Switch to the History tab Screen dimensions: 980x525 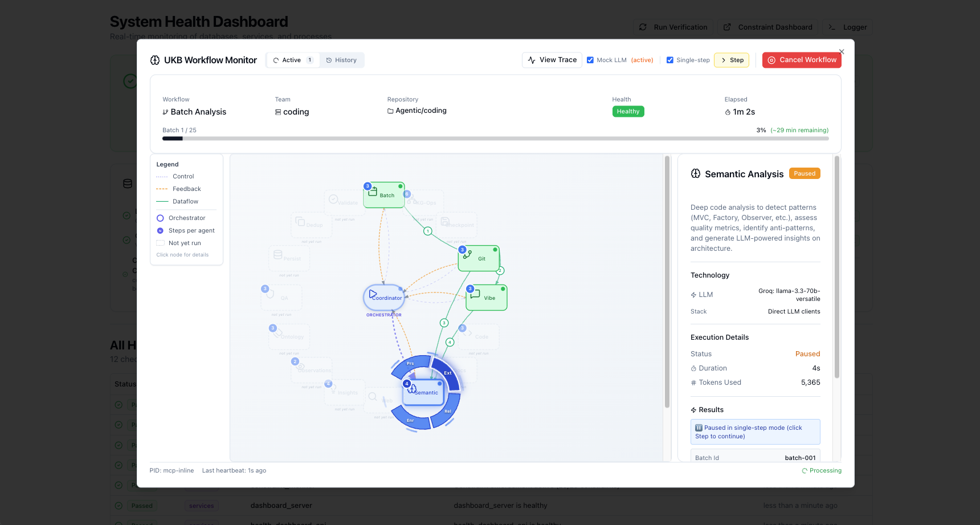coord(341,60)
